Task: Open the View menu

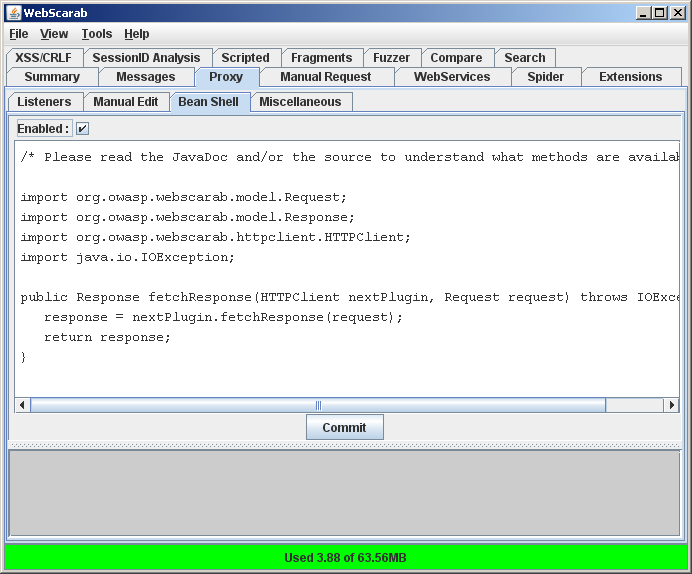Action: (54, 34)
